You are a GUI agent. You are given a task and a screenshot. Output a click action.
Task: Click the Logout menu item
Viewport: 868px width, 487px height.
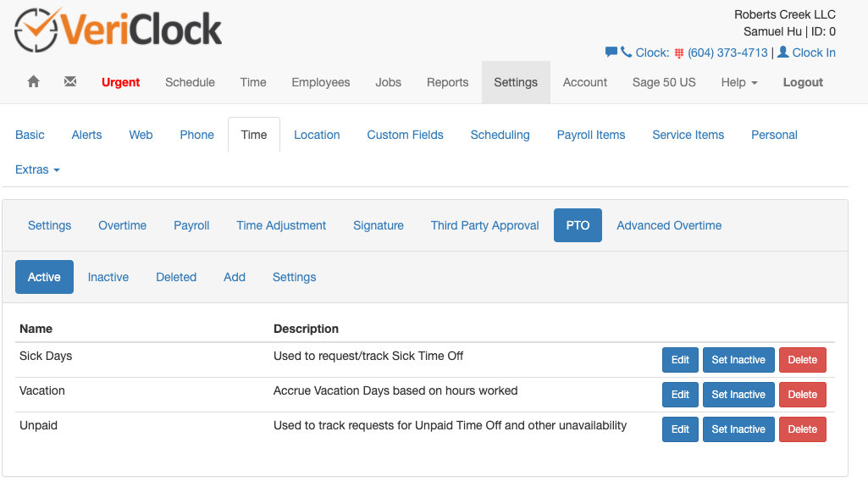(x=803, y=82)
